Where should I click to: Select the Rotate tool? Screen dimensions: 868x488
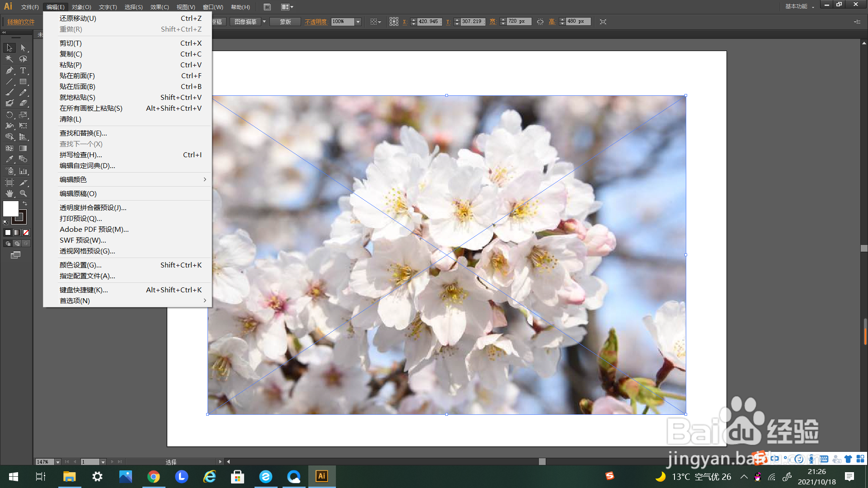pyautogui.click(x=9, y=115)
